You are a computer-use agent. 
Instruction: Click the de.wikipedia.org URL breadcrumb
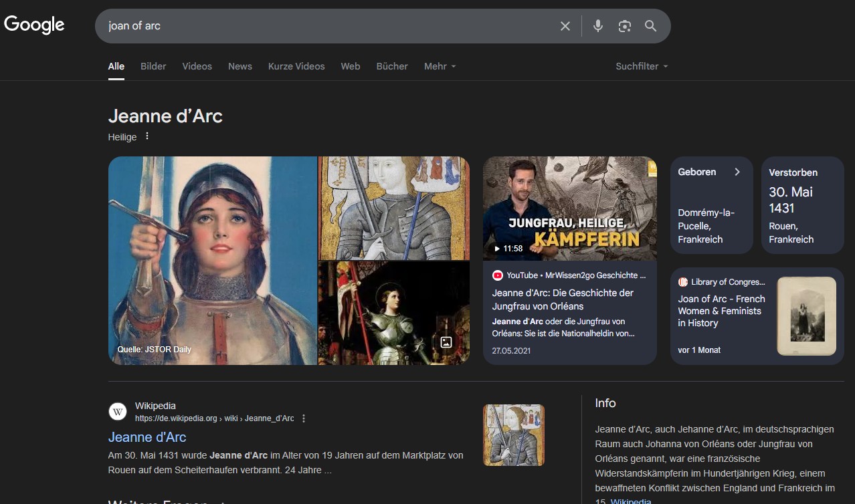(x=214, y=418)
